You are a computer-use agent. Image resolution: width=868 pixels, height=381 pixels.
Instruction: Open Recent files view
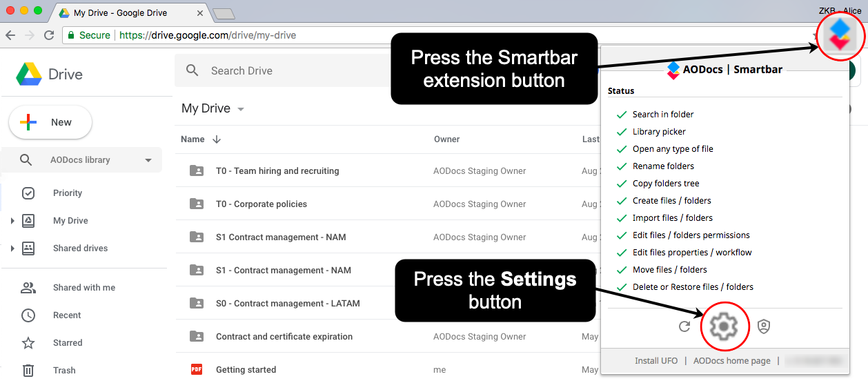[67, 315]
